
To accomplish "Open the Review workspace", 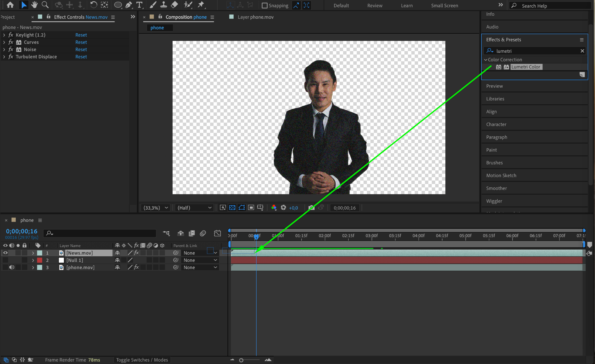I will click(374, 6).
